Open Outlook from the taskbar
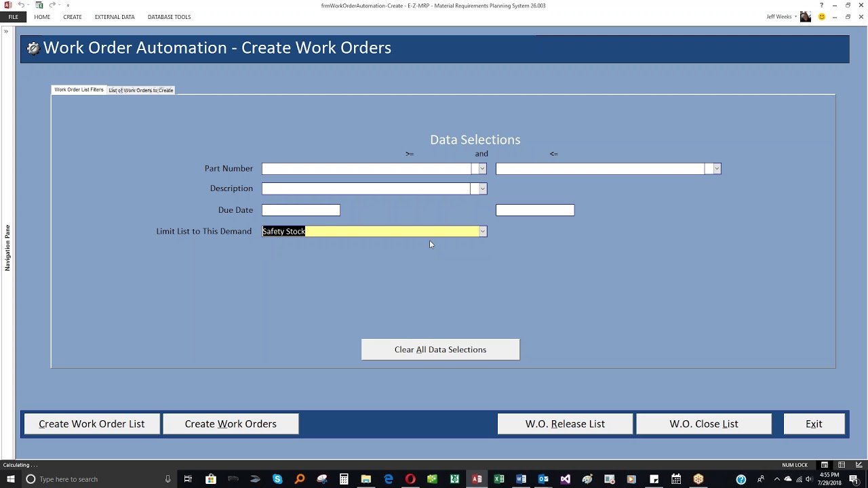The image size is (868, 488). [x=543, y=479]
